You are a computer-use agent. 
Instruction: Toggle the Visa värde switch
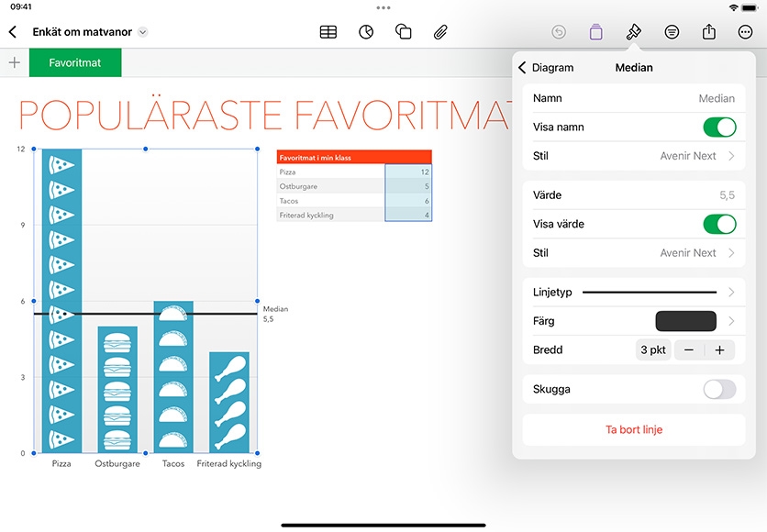pos(719,224)
